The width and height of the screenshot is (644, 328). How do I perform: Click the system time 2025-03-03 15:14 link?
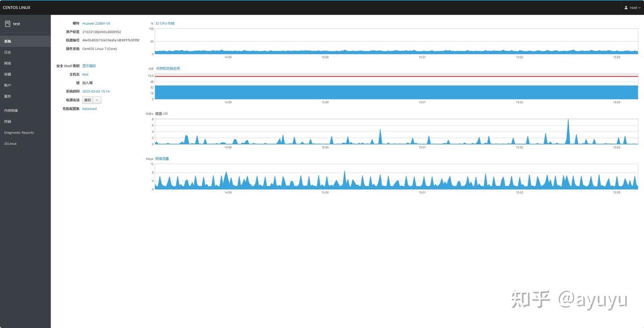[x=96, y=91]
